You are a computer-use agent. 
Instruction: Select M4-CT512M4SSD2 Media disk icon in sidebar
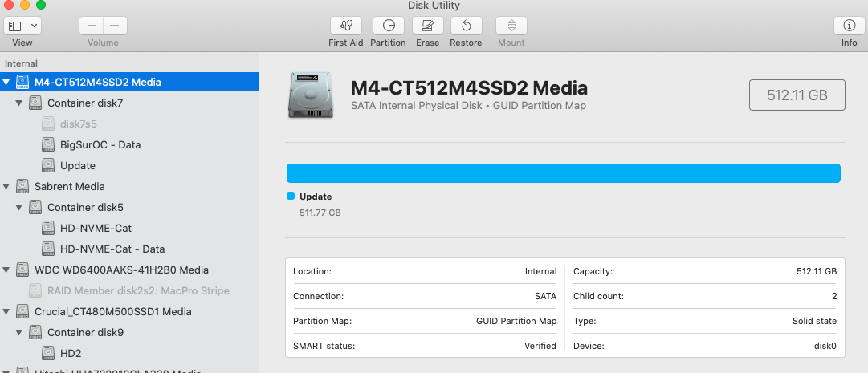(x=22, y=82)
